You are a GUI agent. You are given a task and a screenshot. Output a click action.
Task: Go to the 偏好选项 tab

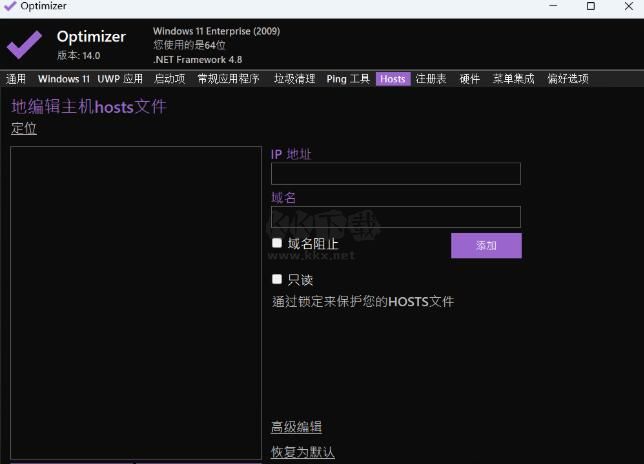tap(568, 79)
